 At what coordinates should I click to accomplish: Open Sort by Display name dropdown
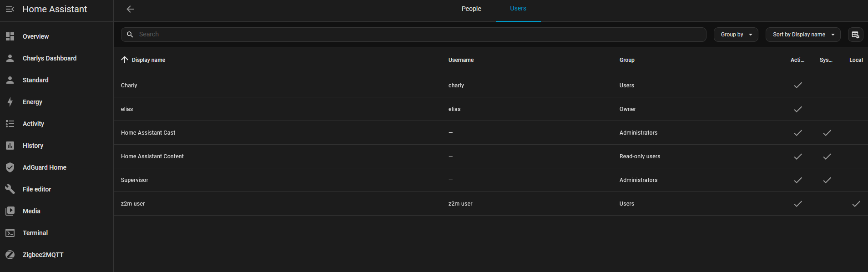[x=803, y=35]
